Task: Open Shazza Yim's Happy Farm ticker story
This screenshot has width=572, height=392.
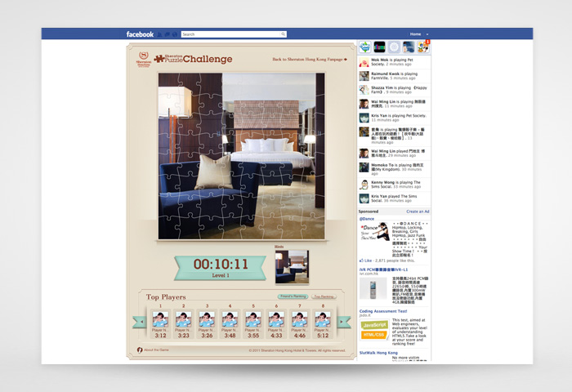Action: 394,90
